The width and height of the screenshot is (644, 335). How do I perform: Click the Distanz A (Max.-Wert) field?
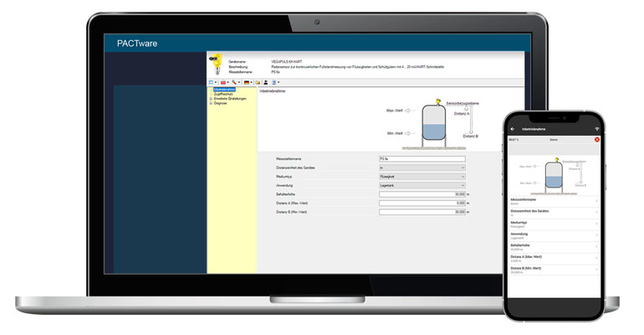tap(422, 203)
